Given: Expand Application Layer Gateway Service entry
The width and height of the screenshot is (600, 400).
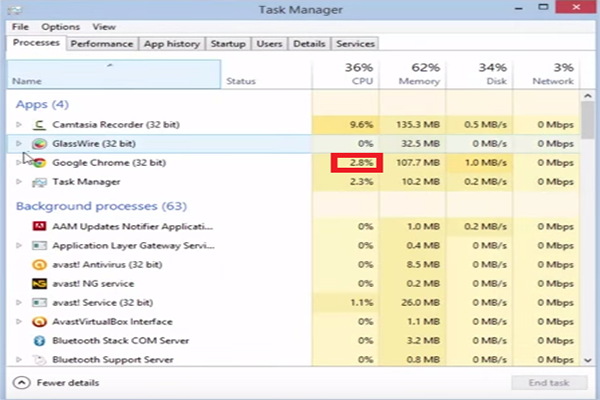Looking at the screenshot, I should [x=18, y=246].
